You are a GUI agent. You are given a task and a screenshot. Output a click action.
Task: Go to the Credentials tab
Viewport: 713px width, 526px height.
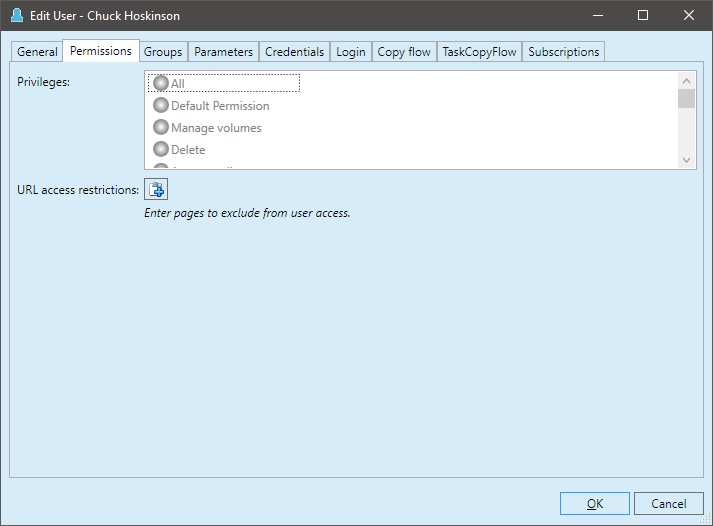pyautogui.click(x=294, y=52)
